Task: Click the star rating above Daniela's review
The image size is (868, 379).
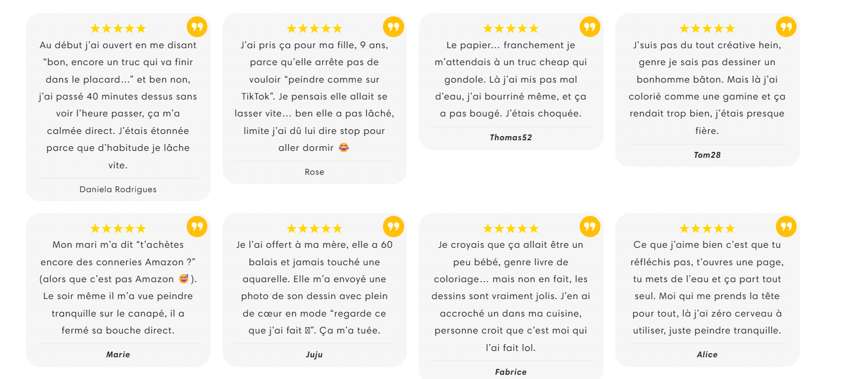Action: (118, 29)
